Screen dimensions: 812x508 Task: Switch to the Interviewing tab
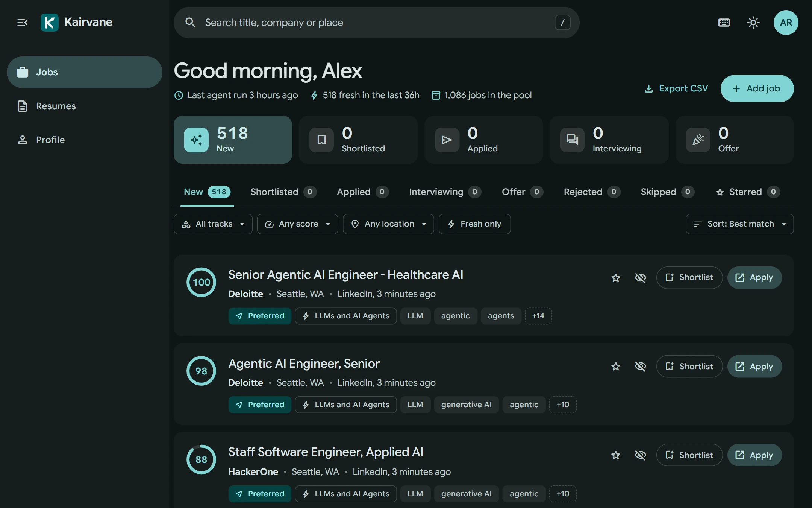click(x=445, y=192)
